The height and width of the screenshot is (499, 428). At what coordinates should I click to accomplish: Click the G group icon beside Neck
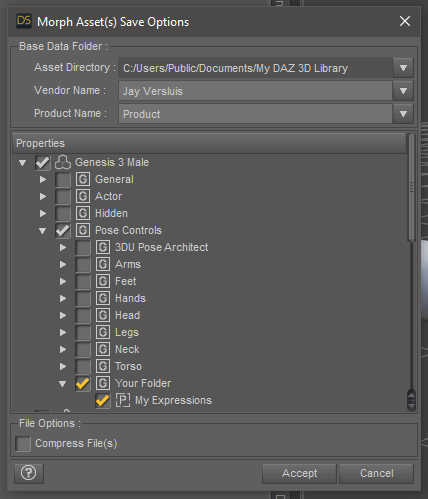(103, 349)
